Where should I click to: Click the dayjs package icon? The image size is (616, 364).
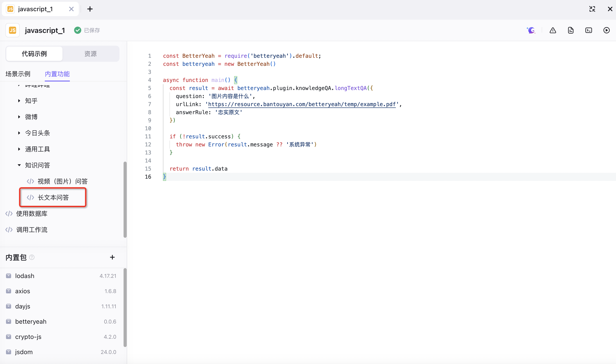(9, 306)
